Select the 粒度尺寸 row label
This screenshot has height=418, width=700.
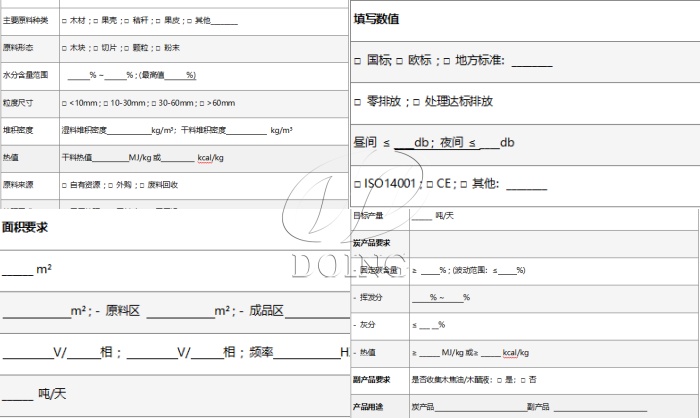tap(18, 103)
